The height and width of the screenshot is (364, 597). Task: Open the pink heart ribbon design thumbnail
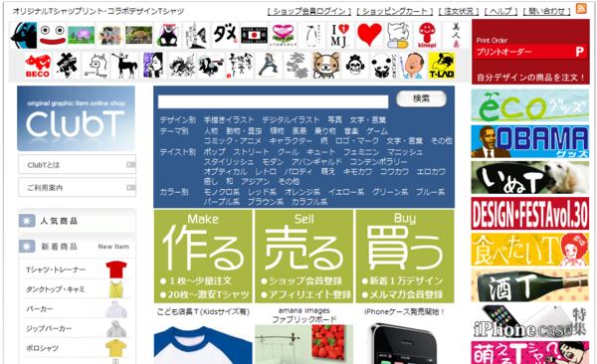[x=283, y=36]
